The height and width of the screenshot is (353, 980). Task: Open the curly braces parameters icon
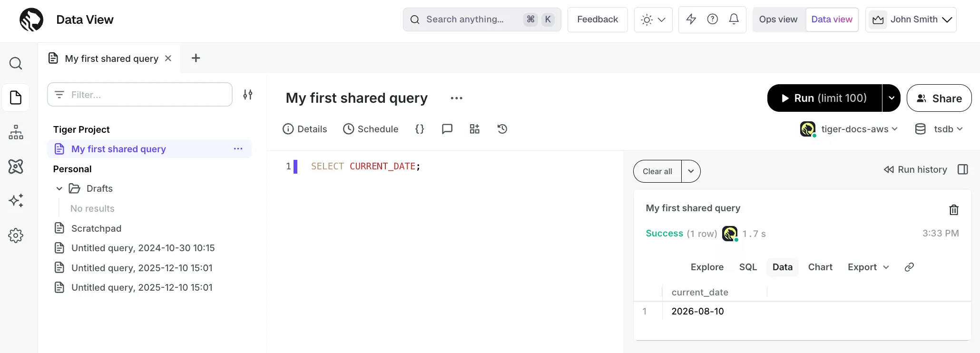click(x=420, y=129)
